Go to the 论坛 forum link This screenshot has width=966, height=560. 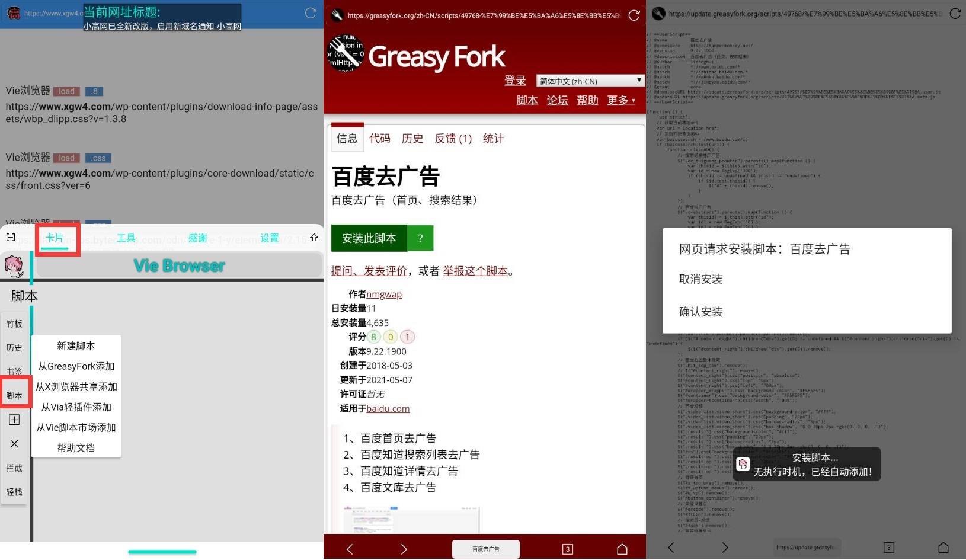(557, 100)
